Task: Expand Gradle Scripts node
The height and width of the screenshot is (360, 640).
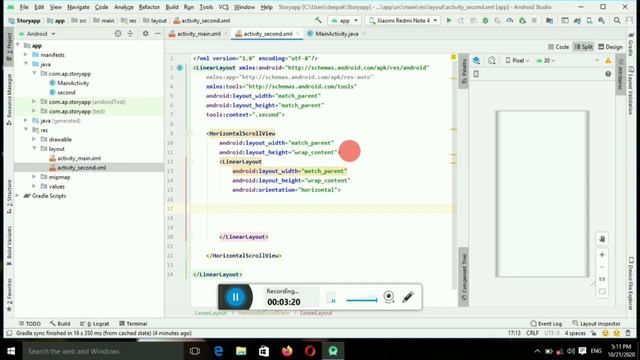Action: pyautogui.click(x=17, y=196)
